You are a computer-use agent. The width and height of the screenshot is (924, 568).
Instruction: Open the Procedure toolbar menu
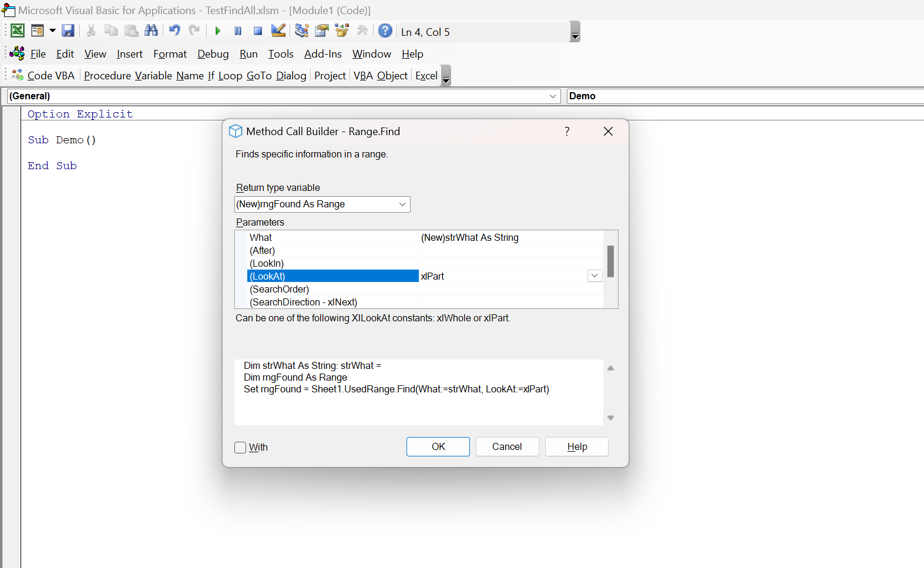point(107,76)
